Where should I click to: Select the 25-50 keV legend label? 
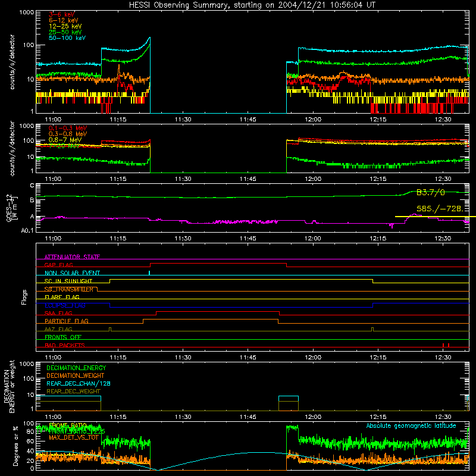[65, 32]
